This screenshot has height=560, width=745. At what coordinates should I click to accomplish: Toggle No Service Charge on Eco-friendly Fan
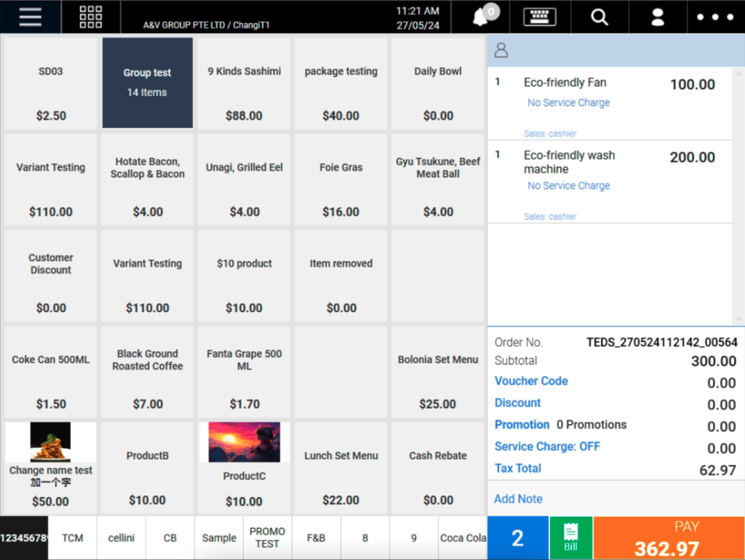tap(569, 102)
